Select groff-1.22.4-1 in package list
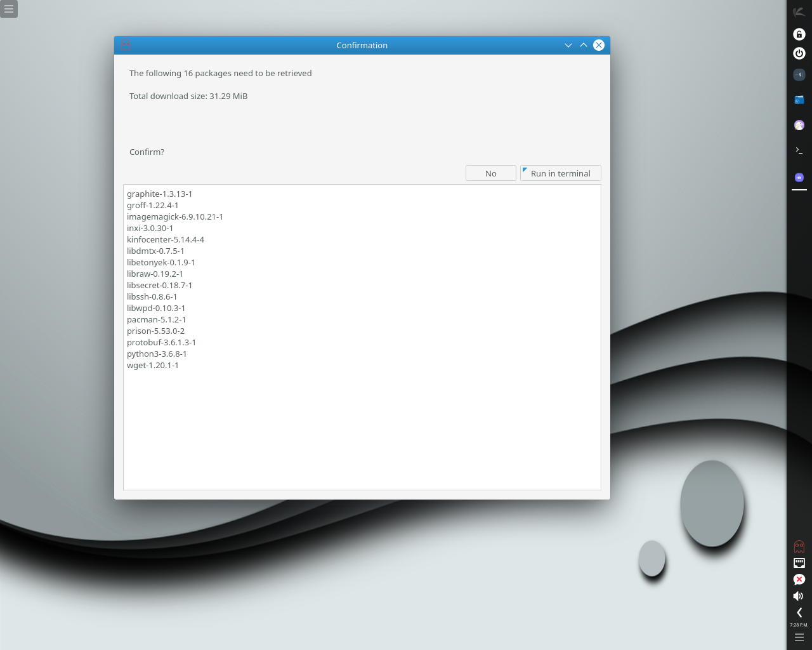The height and width of the screenshot is (650, 812). pyautogui.click(x=152, y=206)
